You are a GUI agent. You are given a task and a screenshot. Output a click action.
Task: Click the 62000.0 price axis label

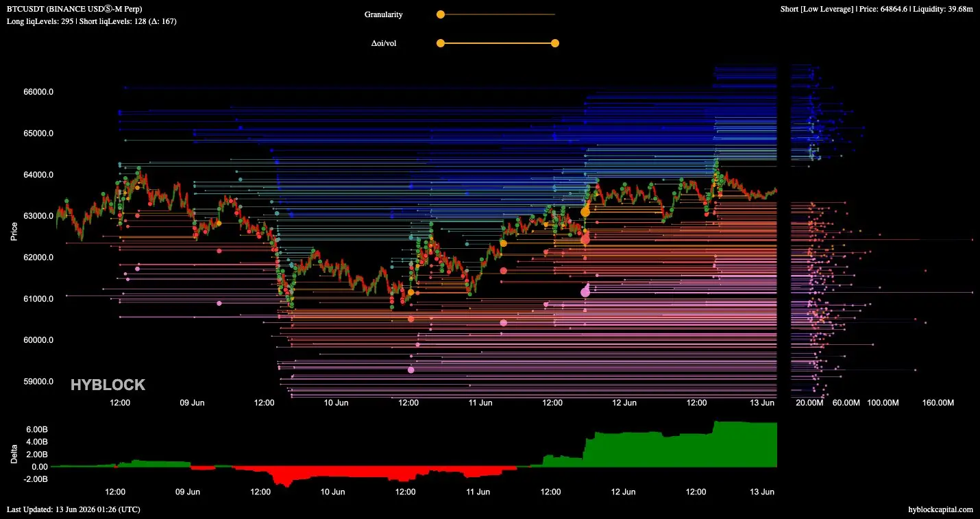point(39,257)
